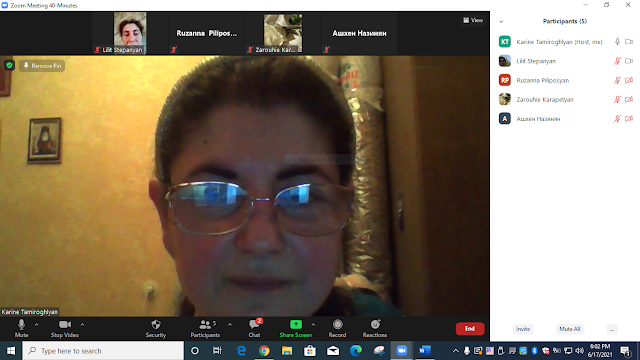Viewport: 640px width, 360px height.
Task: Open volume speaker tray icon
Action: point(579,351)
